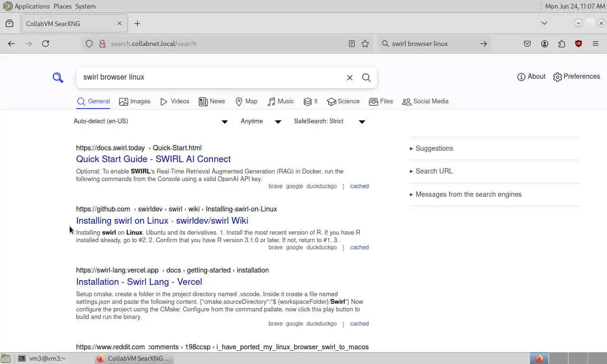Click the browser forward arrow
The height and width of the screenshot is (364, 607).
pyautogui.click(x=28, y=44)
